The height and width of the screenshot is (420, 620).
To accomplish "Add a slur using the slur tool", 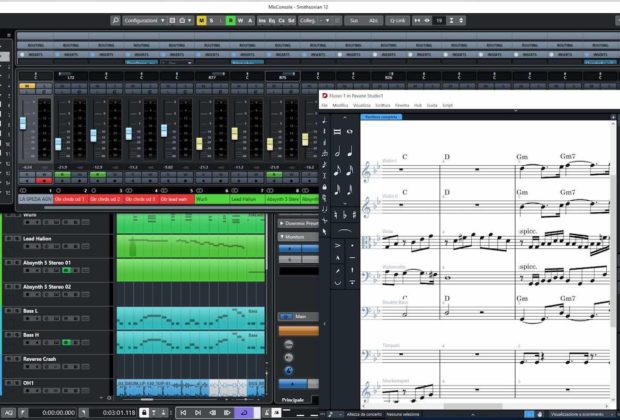I will click(x=345, y=231).
